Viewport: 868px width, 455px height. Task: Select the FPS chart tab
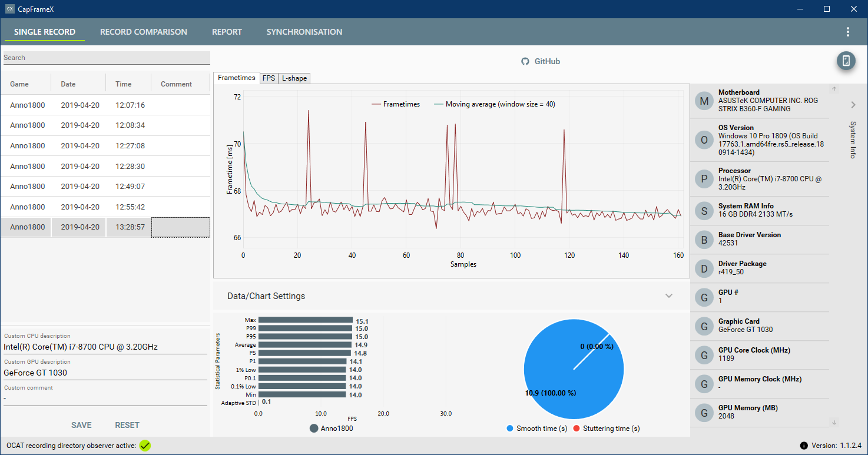point(269,78)
